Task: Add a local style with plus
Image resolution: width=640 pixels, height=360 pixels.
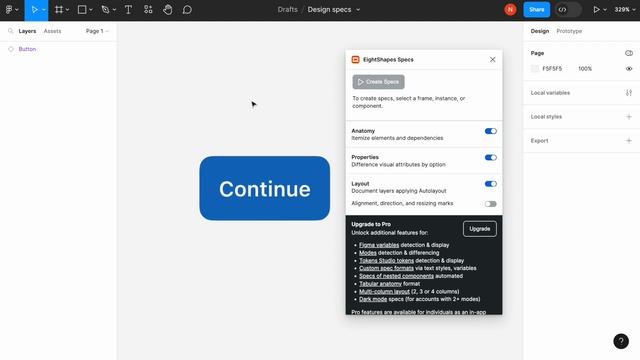Action: coord(629,117)
